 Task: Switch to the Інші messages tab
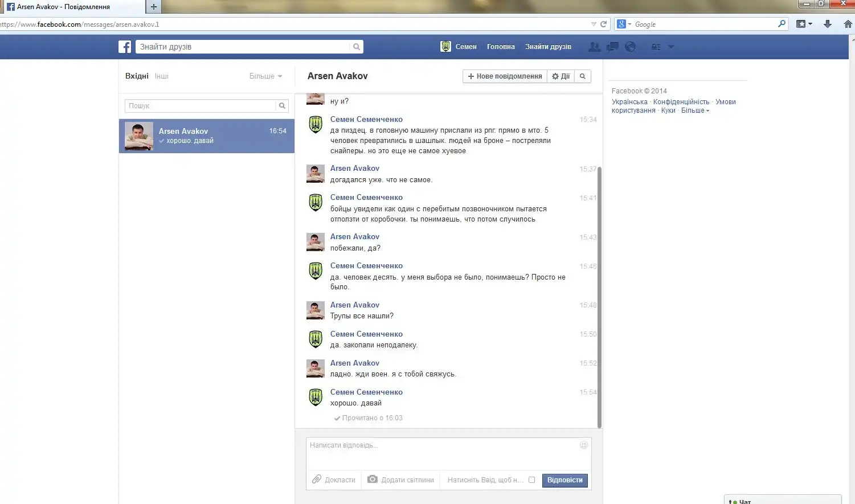click(x=162, y=76)
